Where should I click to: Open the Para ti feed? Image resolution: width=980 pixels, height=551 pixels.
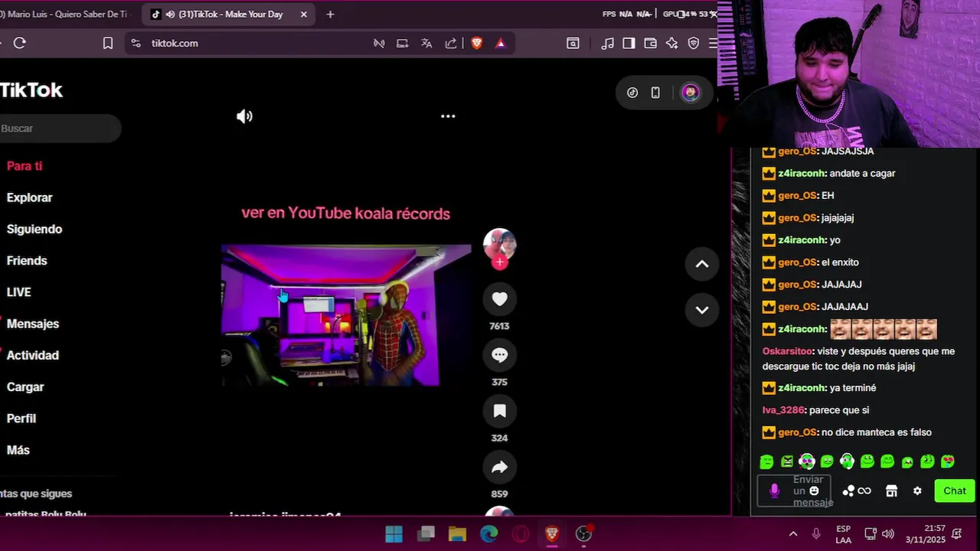point(24,166)
